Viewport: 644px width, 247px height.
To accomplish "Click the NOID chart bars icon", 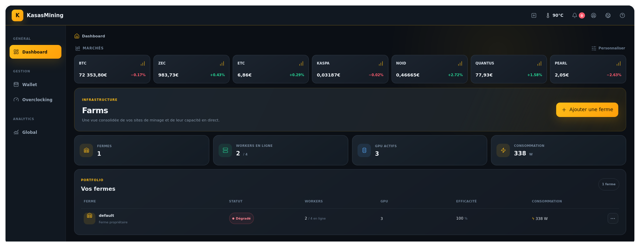I will point(460,63).
